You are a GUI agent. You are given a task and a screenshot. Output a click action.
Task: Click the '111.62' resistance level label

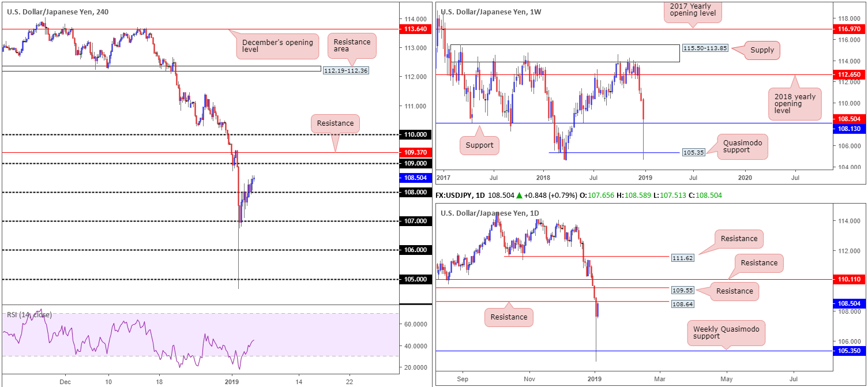(x=684, y=258)
